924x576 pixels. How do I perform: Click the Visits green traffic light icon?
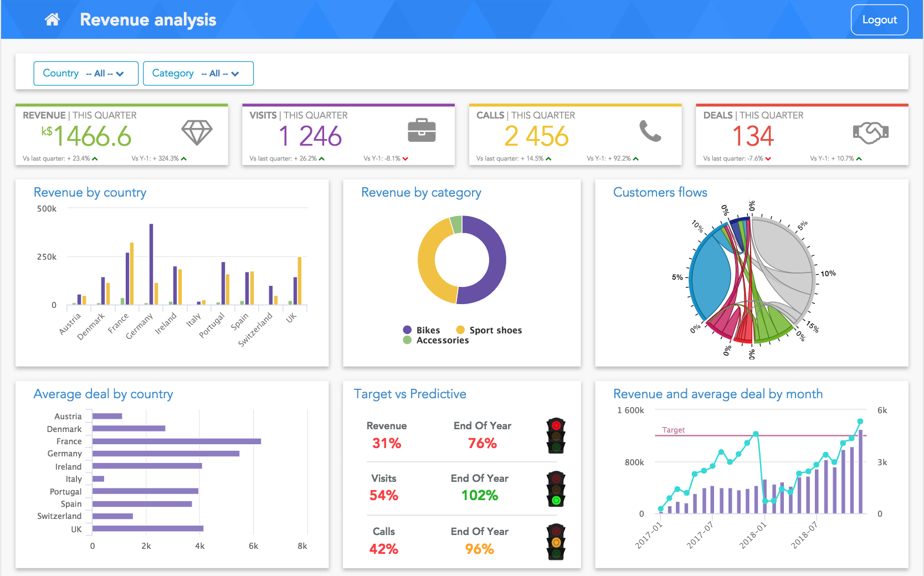(556, 488)
